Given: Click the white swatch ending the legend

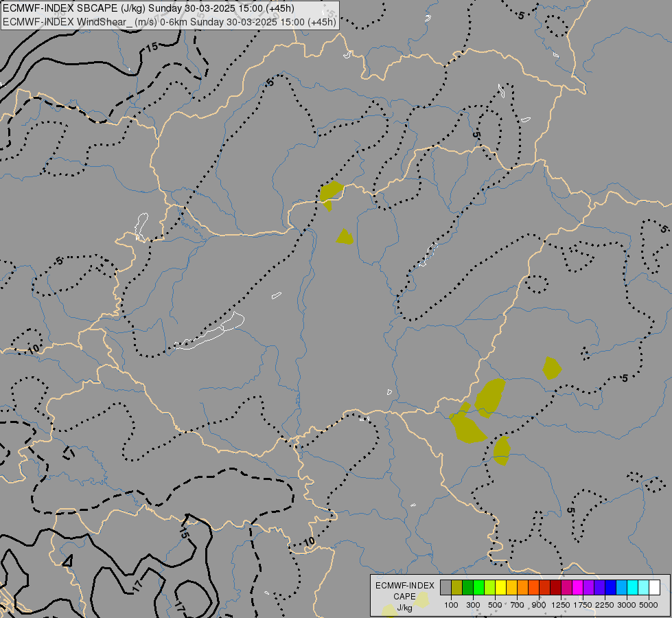Looking at the screenshot, I should [654, 587].
